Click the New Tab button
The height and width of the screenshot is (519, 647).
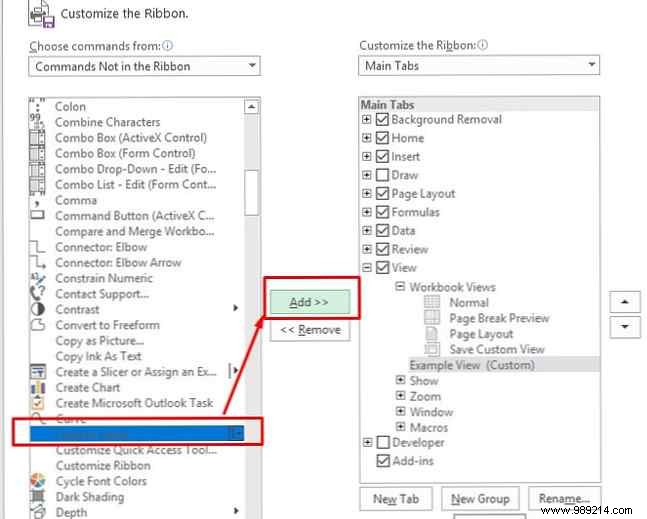[x=396, y=499]
